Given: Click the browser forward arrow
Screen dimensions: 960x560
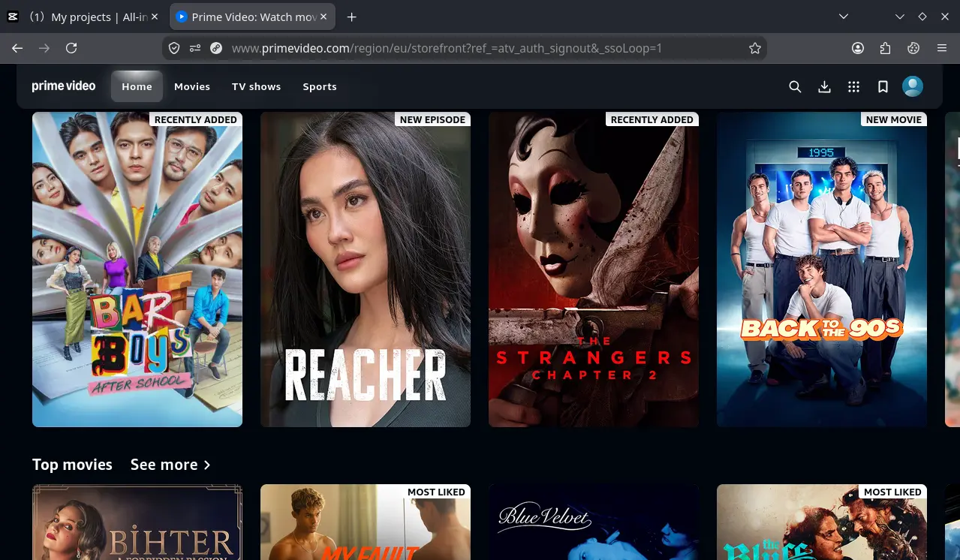Looking at the screenshot, I should pos(44,48).
